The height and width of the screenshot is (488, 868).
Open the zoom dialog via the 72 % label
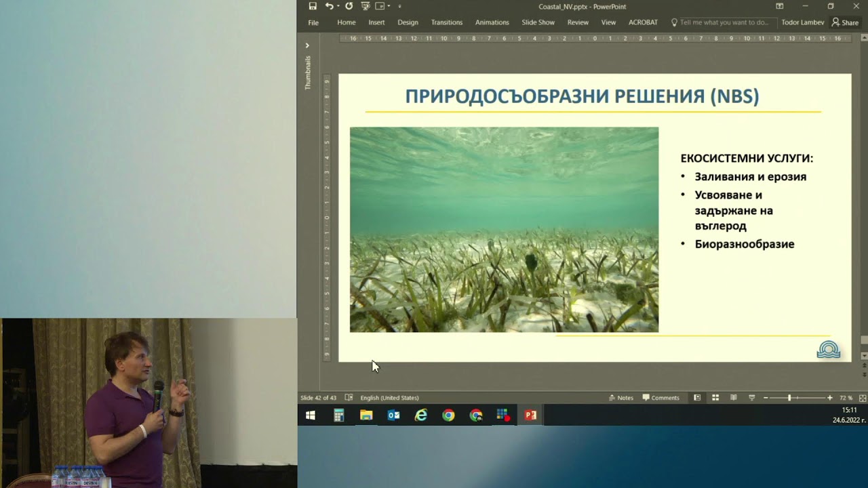click(846, 398)
